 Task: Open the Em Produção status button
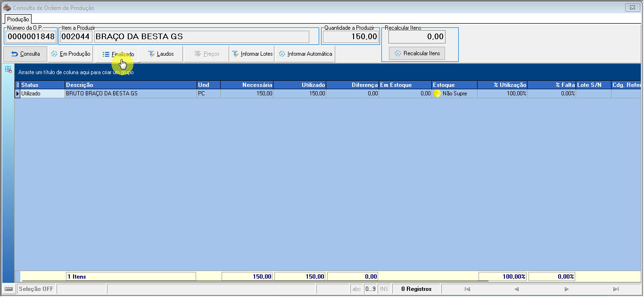pos(70,54)
